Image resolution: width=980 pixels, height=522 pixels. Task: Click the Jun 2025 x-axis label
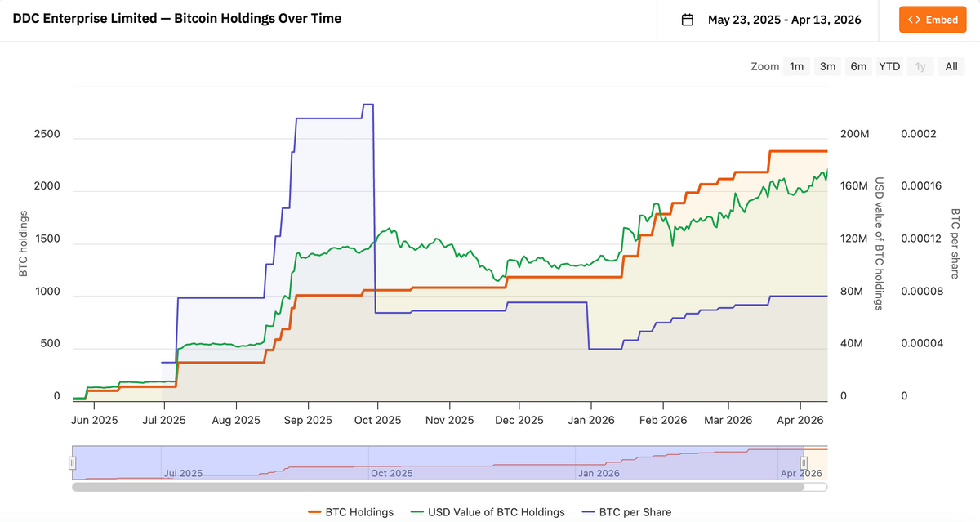point(93,420)
